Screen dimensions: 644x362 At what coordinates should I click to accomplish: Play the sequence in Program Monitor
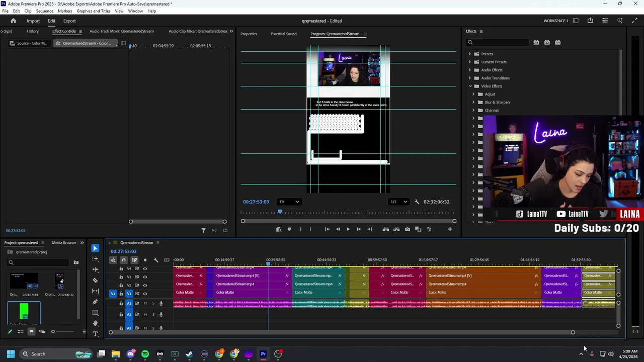pyautogui.click(x=348, y=229)
